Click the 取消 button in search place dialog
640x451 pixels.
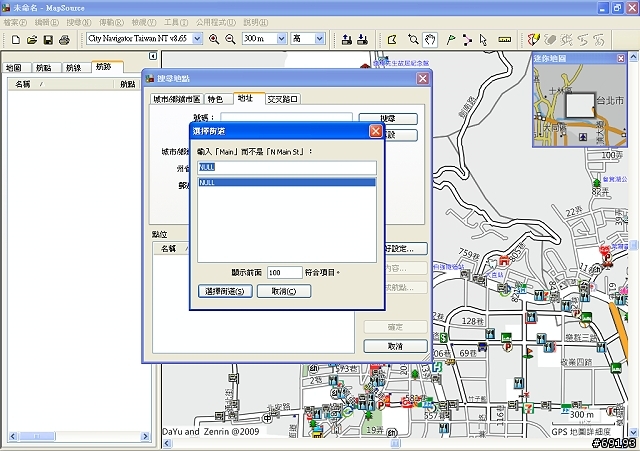point(395,347)
